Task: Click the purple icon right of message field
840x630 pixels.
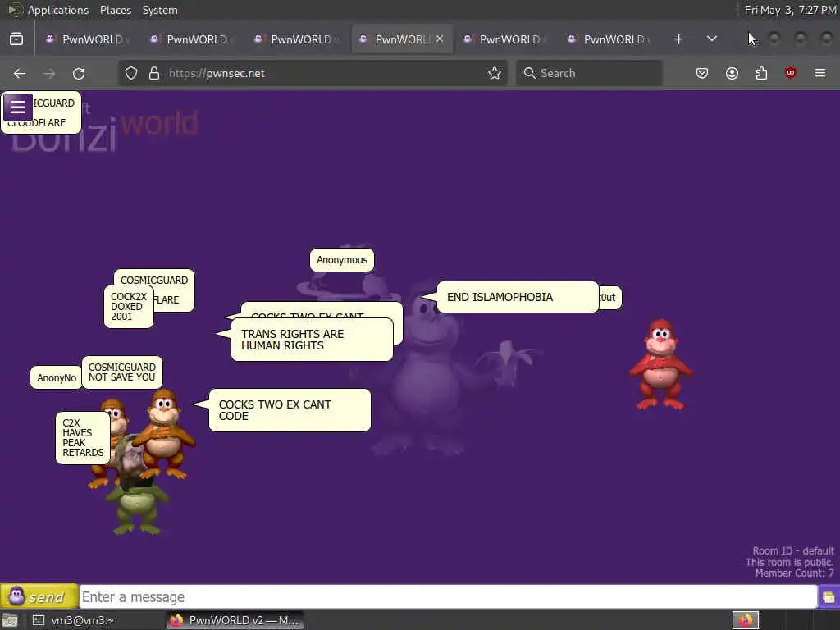Action: click(829, 597)
